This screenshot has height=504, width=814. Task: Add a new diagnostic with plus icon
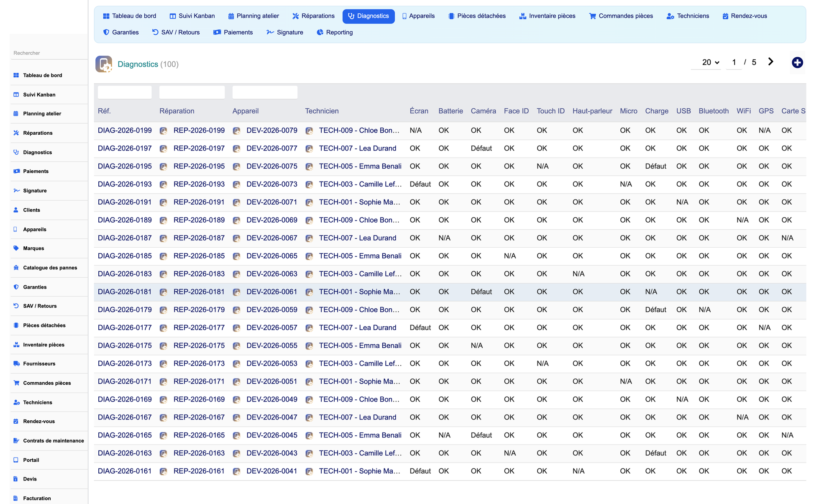[x=797, y=62]
